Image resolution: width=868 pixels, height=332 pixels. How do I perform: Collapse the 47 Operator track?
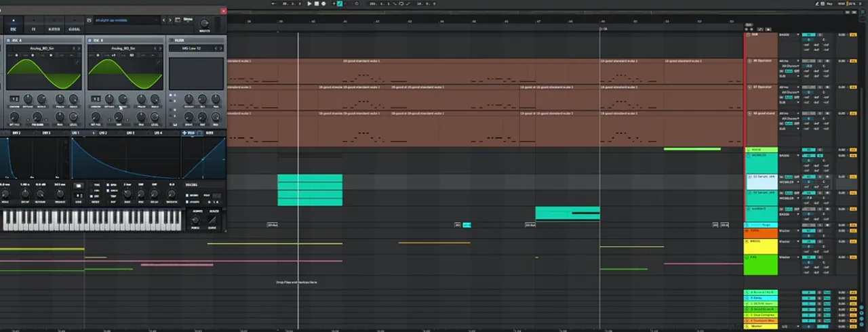point(749,87)
